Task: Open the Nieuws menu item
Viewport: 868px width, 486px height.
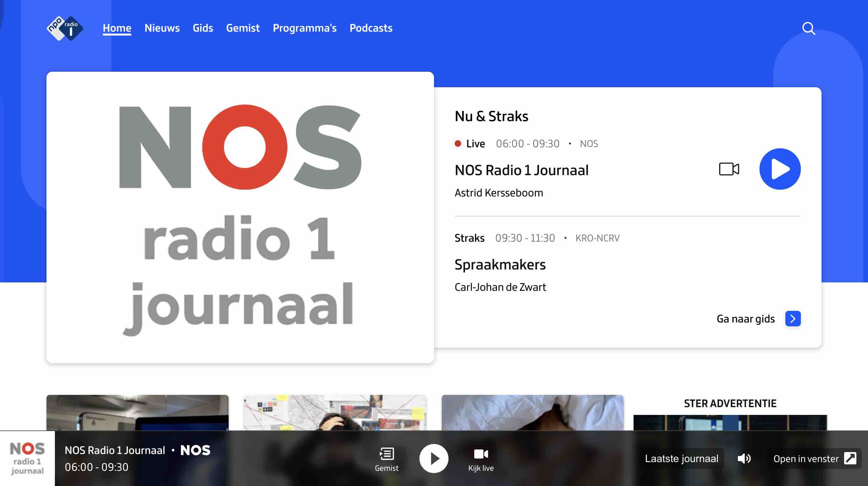Action: coord(162,28)
